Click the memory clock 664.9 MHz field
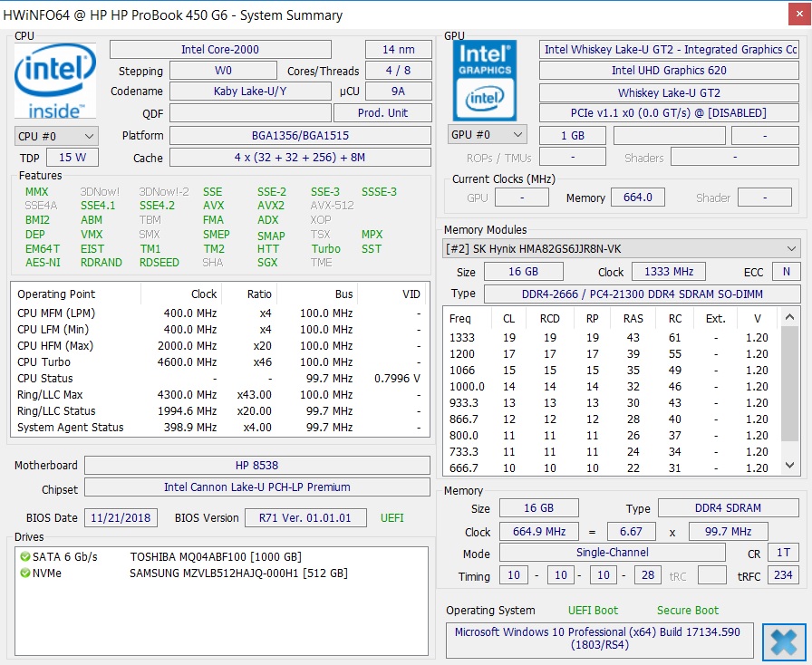The height and width of the screenshot is (665, 812). pos(539,532)
